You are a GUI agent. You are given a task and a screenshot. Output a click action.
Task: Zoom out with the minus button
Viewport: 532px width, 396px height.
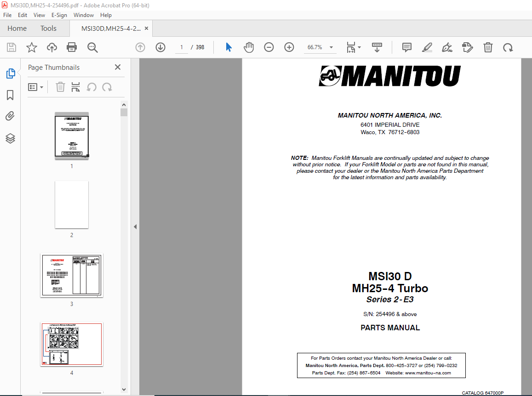pos(269,47)
